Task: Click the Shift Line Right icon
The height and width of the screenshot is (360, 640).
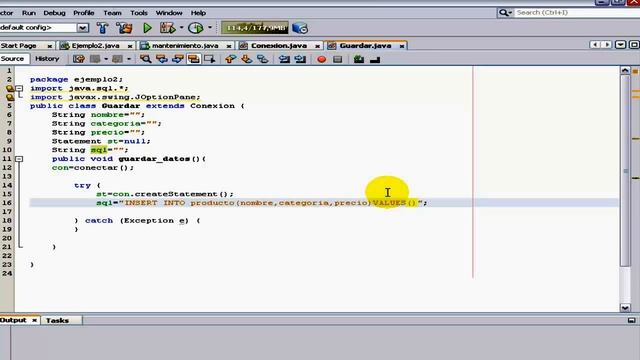Action: coord(300,59)
